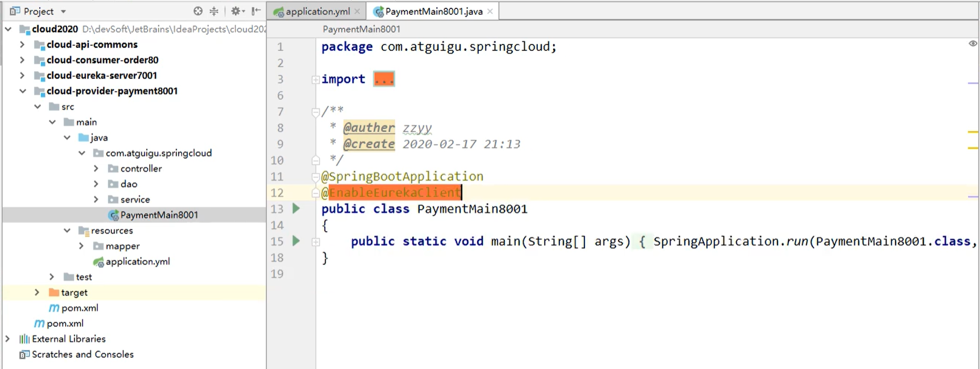Click the highlighted EnableEurekaClient annotation
The height and width of the screenshot is (369, 980).
[x=395, y=193]
